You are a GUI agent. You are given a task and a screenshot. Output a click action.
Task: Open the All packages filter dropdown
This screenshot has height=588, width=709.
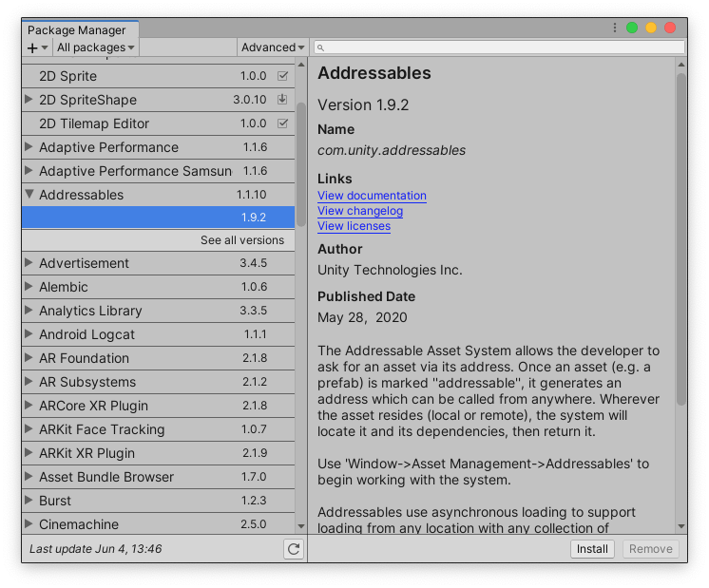click(95, 47)
